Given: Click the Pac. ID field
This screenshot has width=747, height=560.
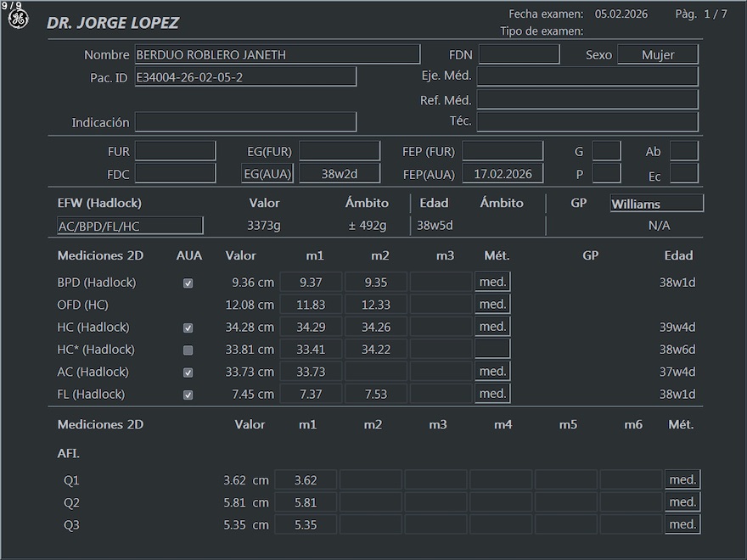Looking at the screenshot, I should click(x=244, y=77).
